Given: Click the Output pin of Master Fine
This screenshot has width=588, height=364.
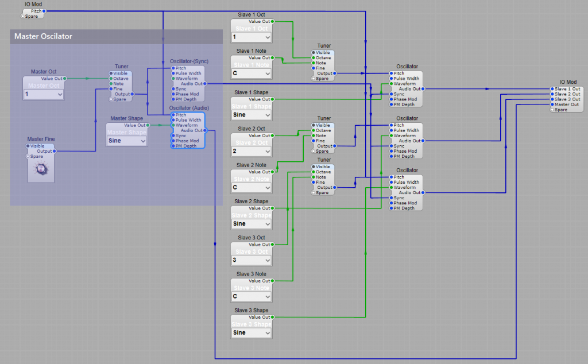Looking at the screenshot, I should click(55, 151).
